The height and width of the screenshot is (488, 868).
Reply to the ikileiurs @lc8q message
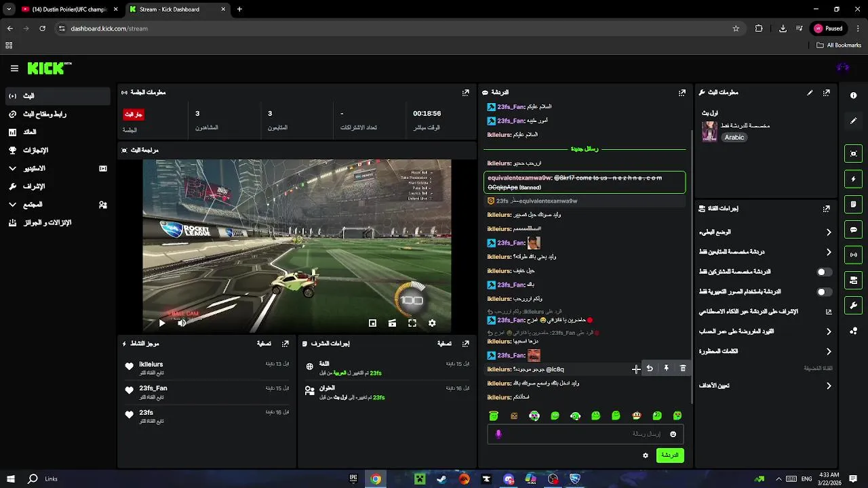coord(650,368)
